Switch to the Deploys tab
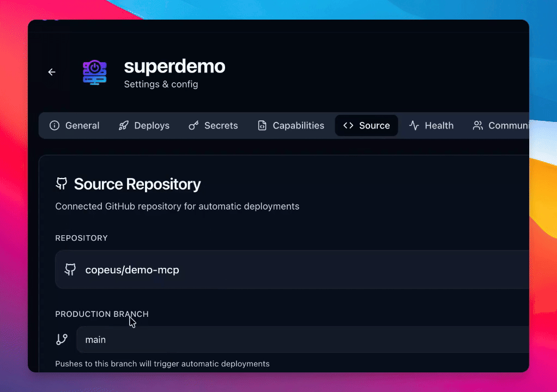Viewport: 557px width, 392px height. pos(144,126)
